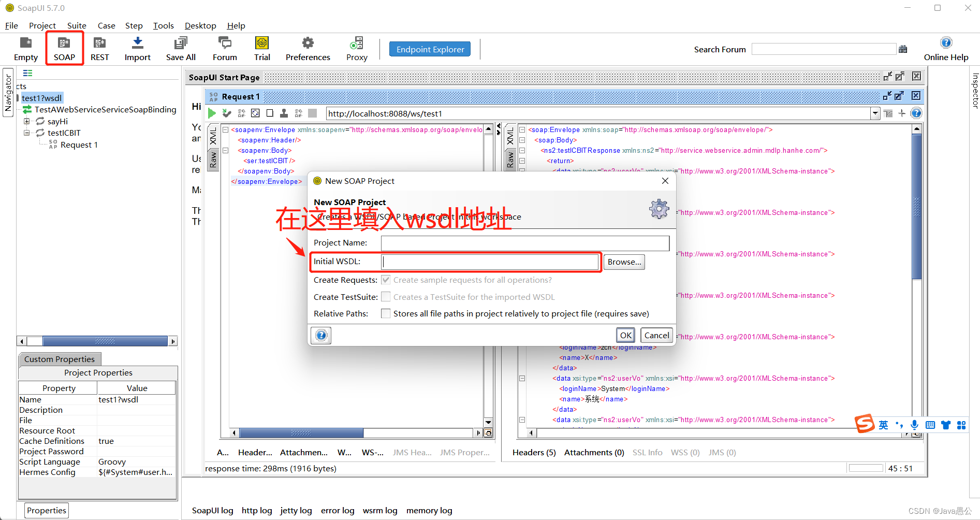Screen dimensions: 980x520
Task: Click the blue help icon in Request 1 toolbar
Action: click(916, 113)
